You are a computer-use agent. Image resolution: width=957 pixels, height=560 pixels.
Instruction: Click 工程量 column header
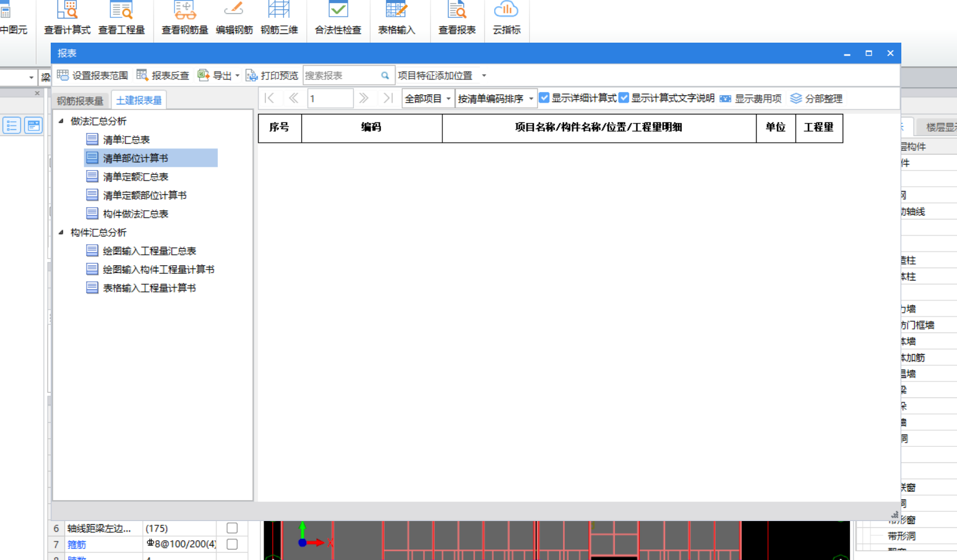click(819, 128)
